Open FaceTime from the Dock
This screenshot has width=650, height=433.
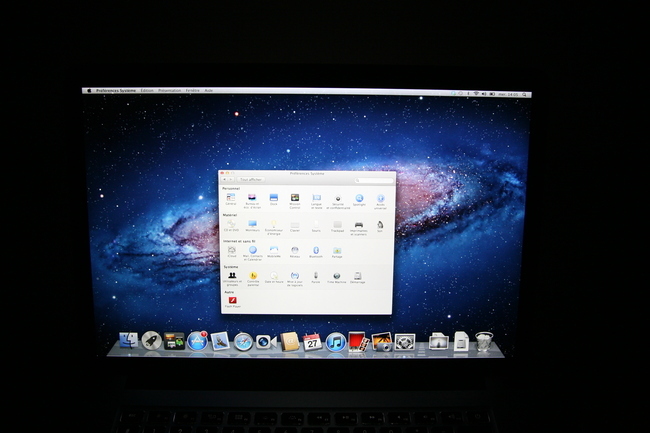point(266,342)
